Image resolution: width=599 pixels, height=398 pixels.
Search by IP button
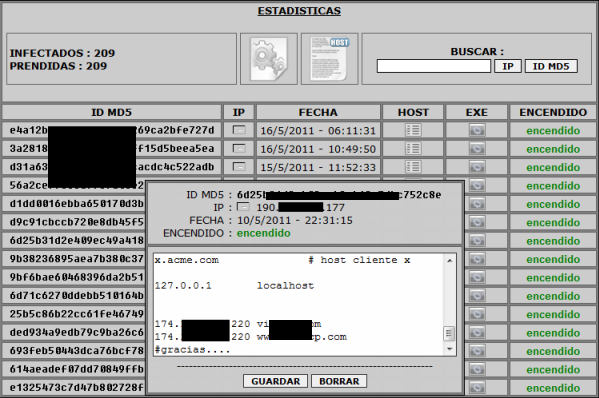pos(508,66)
